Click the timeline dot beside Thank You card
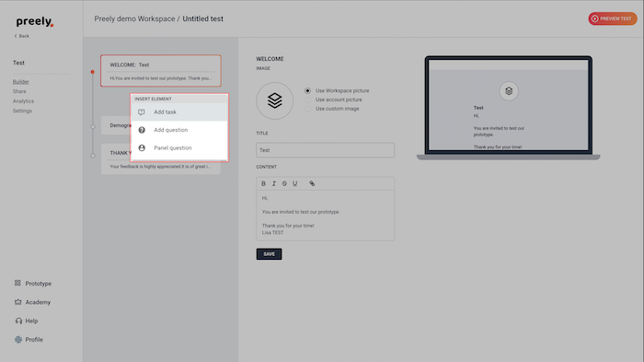Viewport: 644px width, 362px height. pos(93,156)
